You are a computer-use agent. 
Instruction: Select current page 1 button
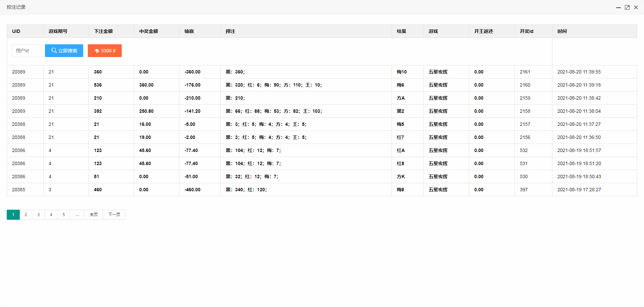tap(13, 215)
